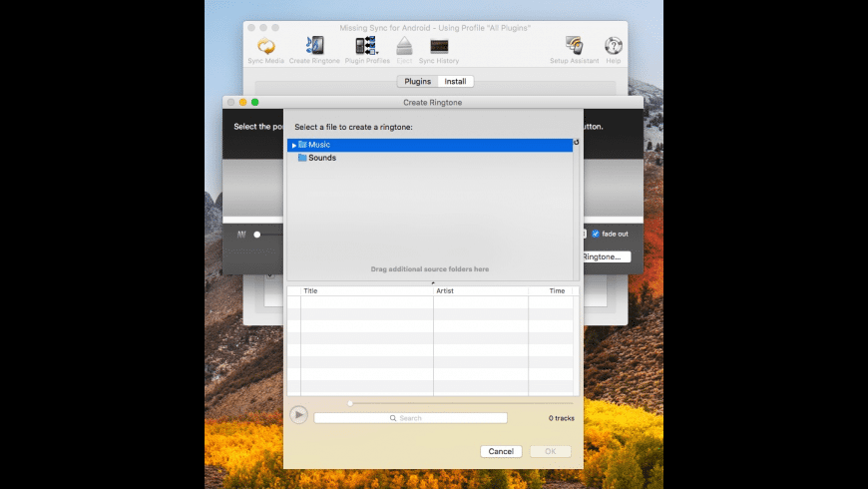Click the waveform zoom slider handle
Viewport: 868px width, 489px height.
pos(256,235)
